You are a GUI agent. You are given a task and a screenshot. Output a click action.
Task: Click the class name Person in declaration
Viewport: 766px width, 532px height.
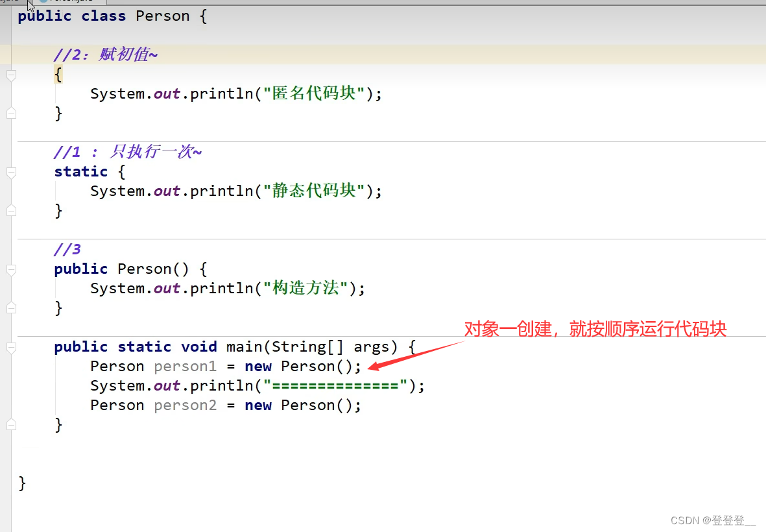click(x=163, y=16)
